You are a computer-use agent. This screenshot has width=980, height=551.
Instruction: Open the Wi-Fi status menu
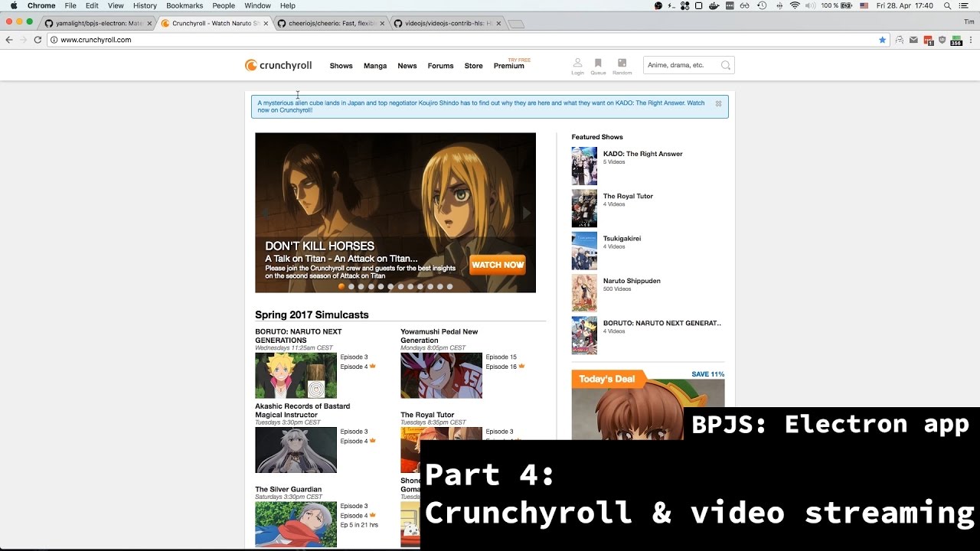(795, 5)
